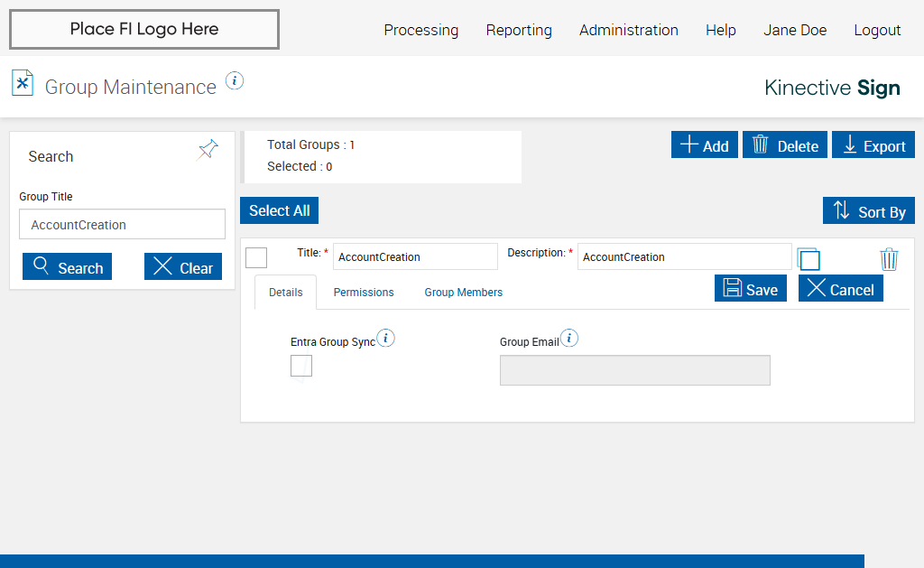Click the info icon beside Group Maintenance

pyautogui.click(x=235, y=80)
